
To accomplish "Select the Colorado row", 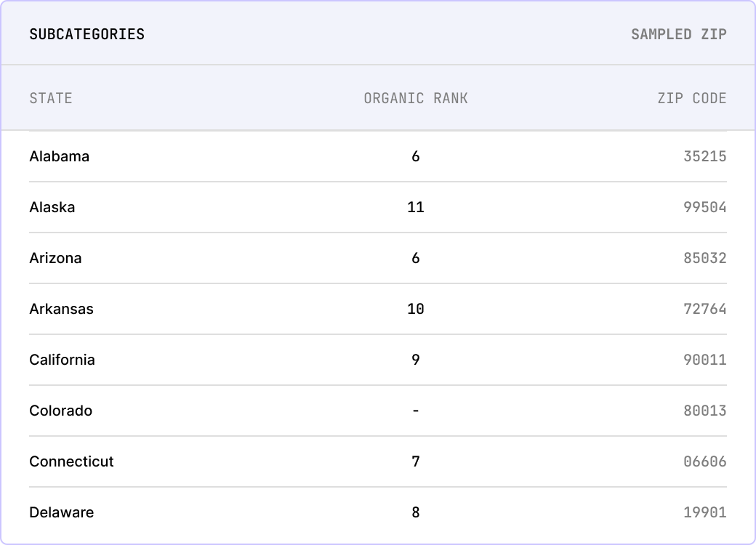I will 378,411.
